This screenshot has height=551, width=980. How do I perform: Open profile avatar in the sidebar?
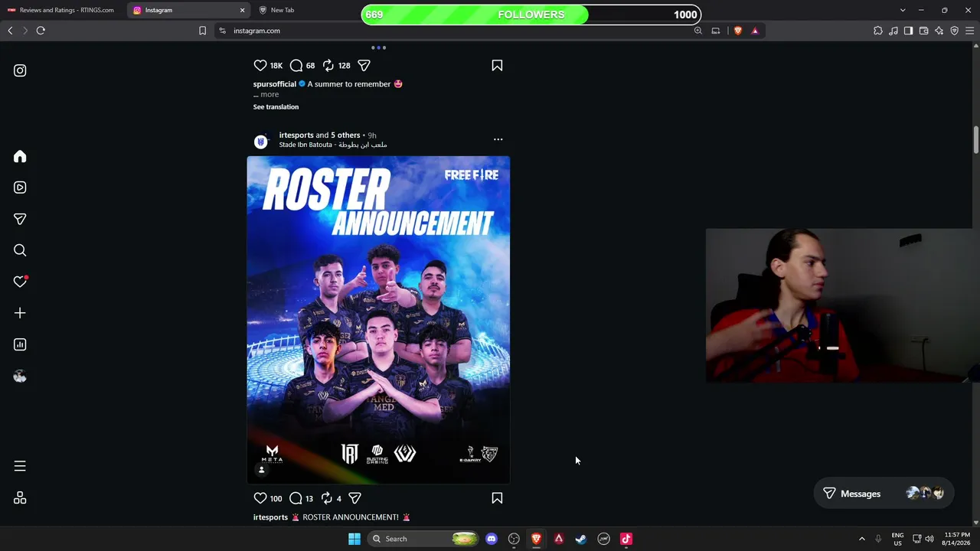20,376
